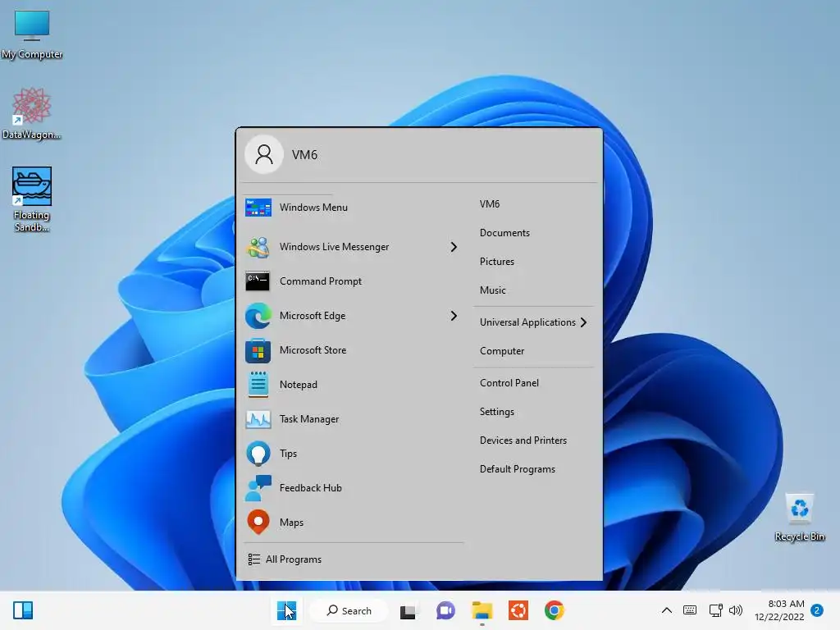Show hidden icons in system tray

[x=667, y=610]
